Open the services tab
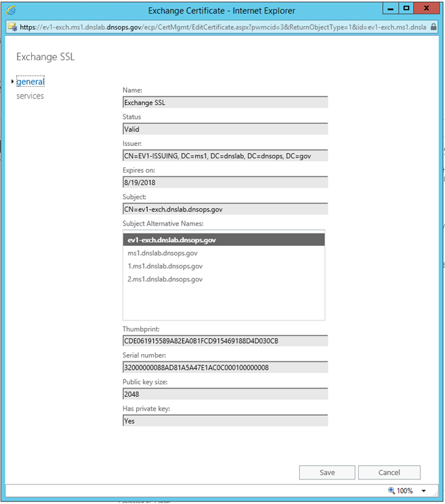 coord(30,96)
